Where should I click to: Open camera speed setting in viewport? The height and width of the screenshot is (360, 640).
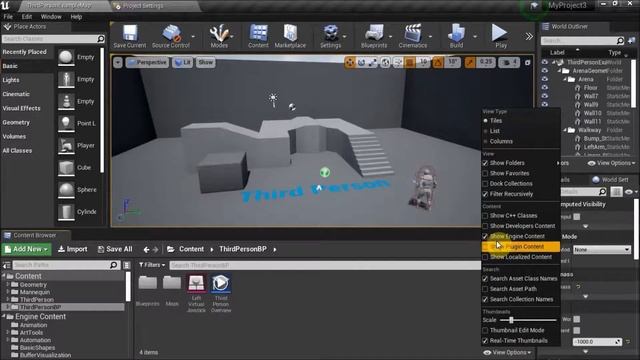tap(509, 62)
